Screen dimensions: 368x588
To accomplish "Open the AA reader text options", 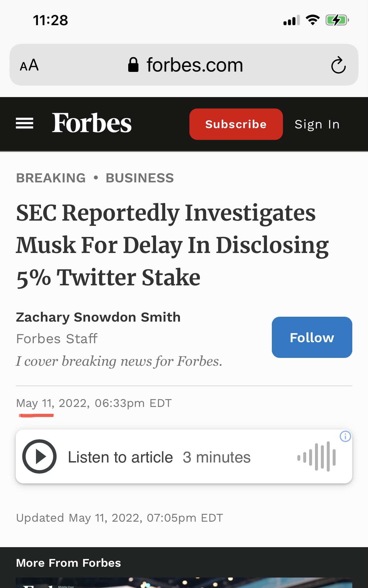I will click(x=29, y=65).
